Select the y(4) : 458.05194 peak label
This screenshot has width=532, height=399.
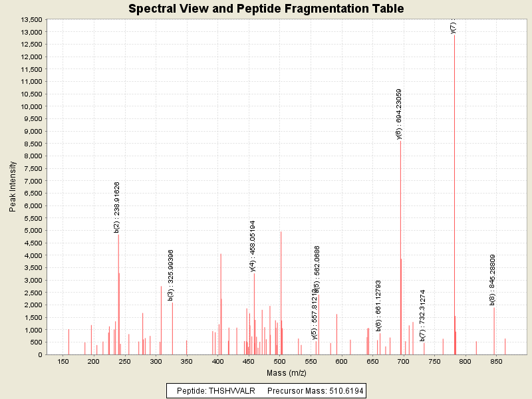coord(253,246)
